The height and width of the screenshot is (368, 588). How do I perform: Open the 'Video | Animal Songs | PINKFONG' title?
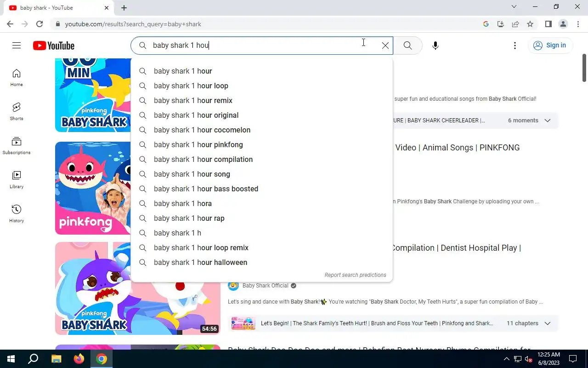click(458, 148)
